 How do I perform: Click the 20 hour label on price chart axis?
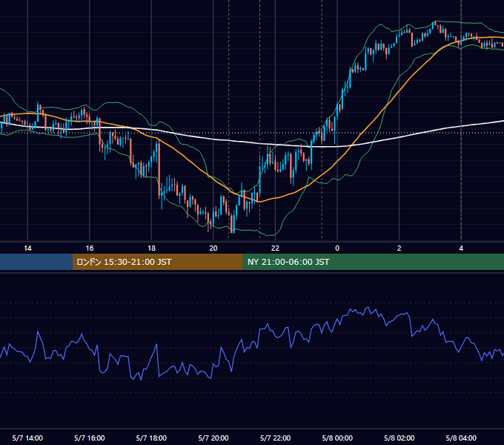point(213,248)
